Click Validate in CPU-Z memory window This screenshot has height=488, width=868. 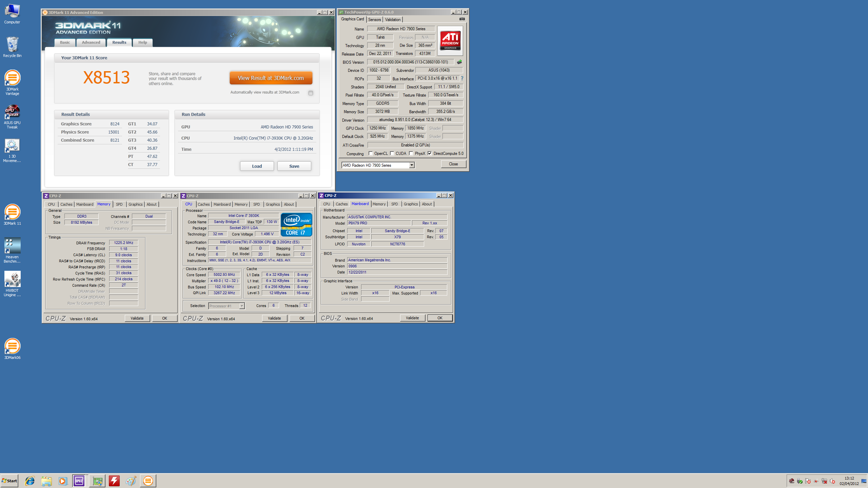pyautogui.click(x=137, y=318)
